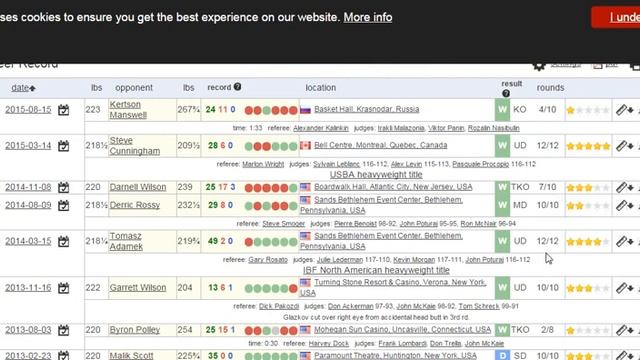The image size is (640, 360).
Task: Open calendar icon for 2013-08-03 bout
Action: pos(63,330)
